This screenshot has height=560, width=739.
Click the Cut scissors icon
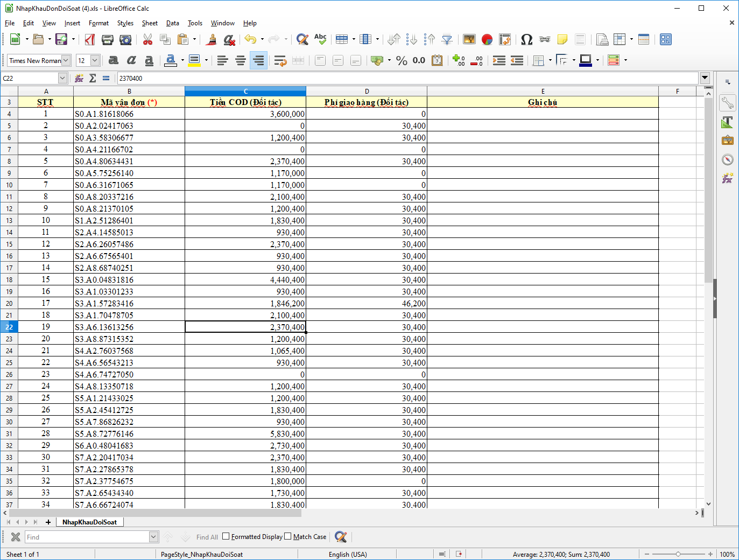point(147,39)
